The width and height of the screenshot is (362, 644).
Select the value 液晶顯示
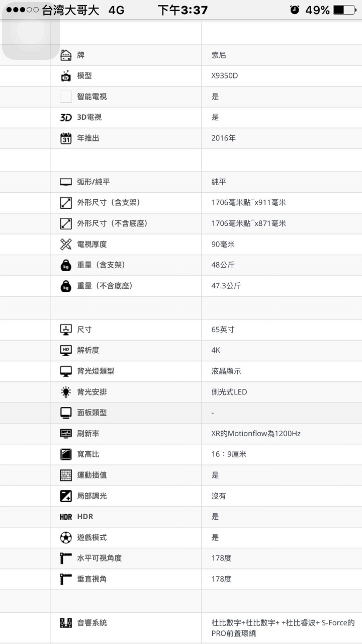pyautogui.click(x=226, y=371)
